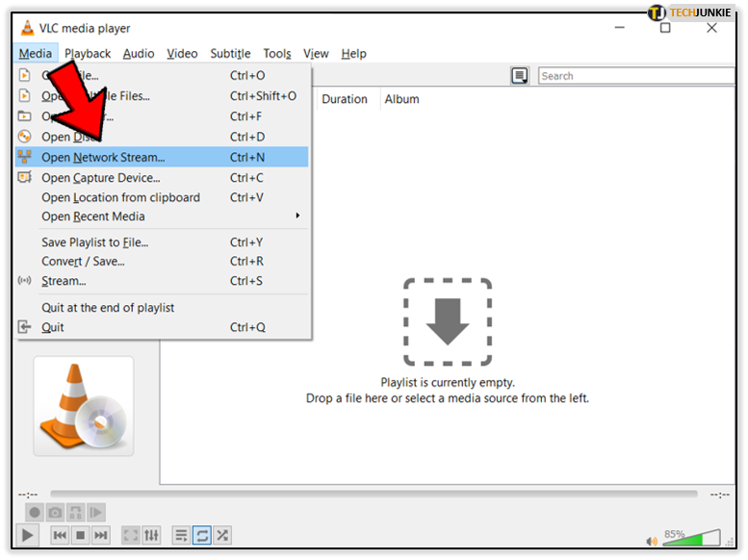Open the Audio menu
This screenshot has height=560, width=748.
click(x=139, y=54)
